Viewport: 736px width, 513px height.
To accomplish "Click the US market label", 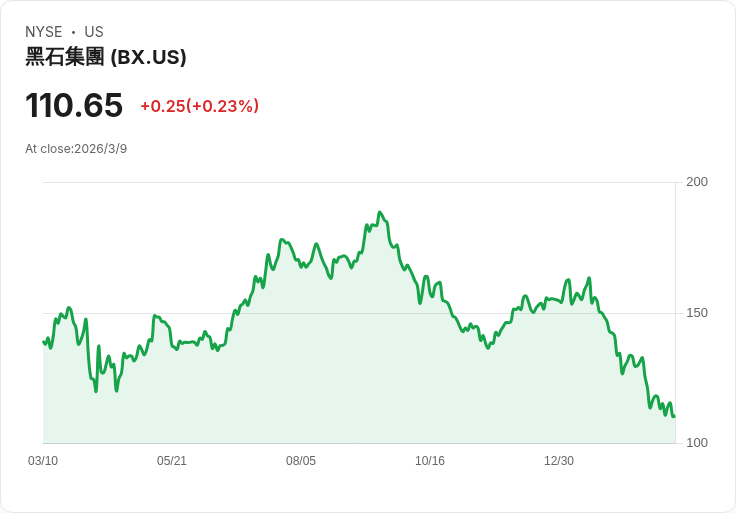I will point(94,32).
